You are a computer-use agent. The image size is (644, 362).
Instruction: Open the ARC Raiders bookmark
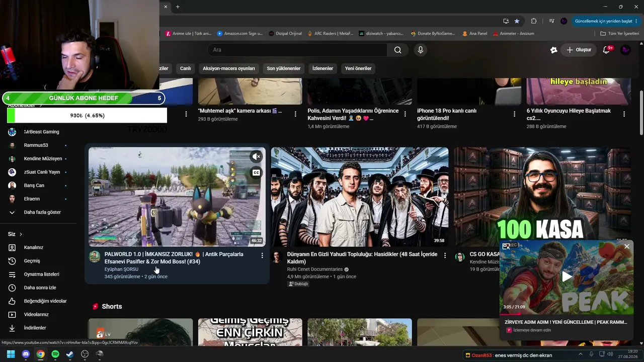click(x=331, y=34)
